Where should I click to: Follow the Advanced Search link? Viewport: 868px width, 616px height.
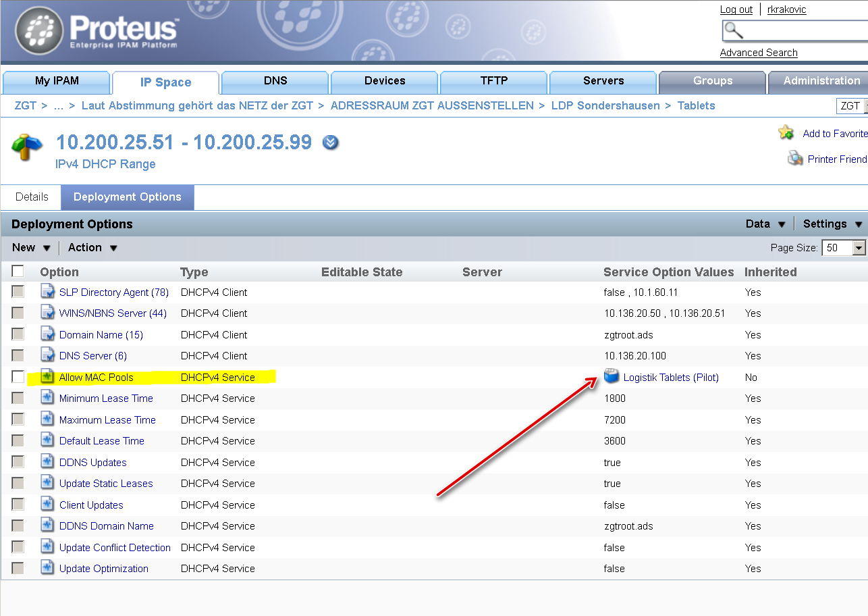759,53
